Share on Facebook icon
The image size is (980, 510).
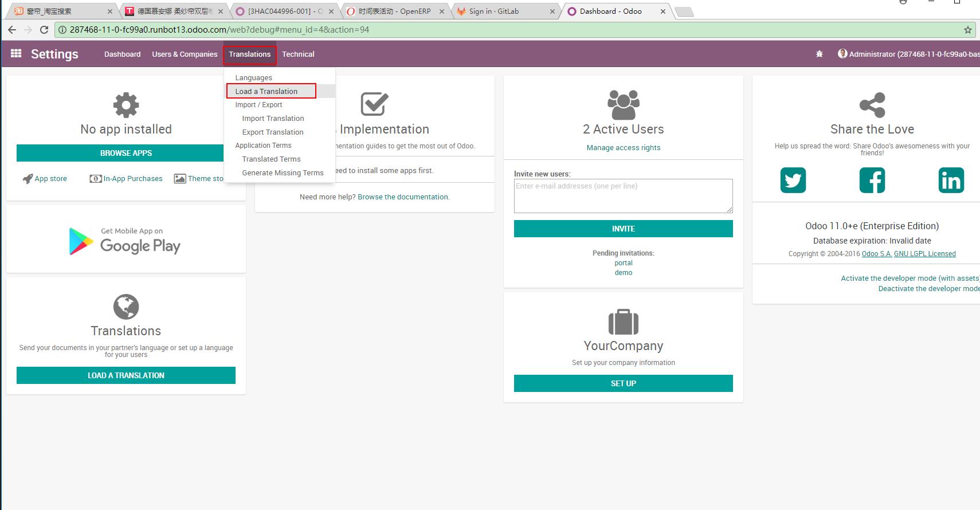[x=872, y=181]
